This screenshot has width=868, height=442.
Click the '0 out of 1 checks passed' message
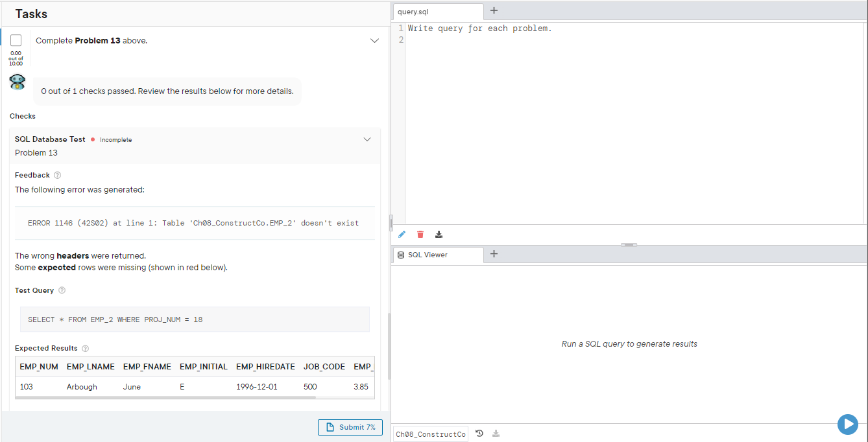[x=167, y=91]
